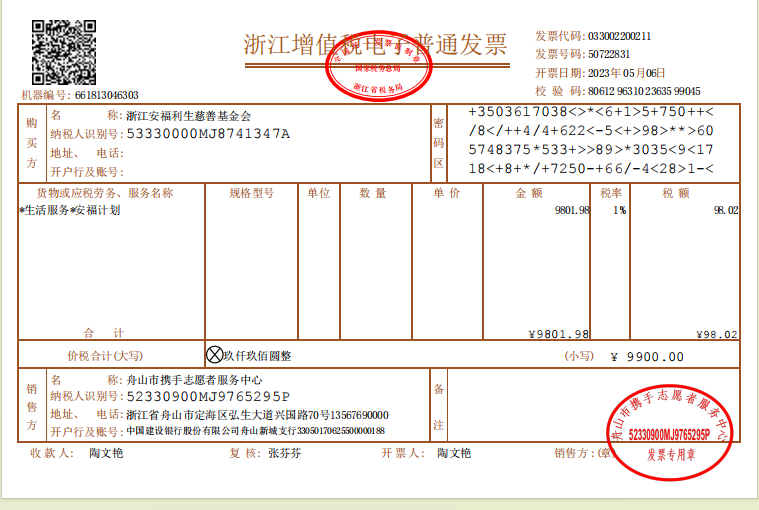Click the 价税合计(大写) label
Screen dimensions: 759x510
[x=105, y=356]
